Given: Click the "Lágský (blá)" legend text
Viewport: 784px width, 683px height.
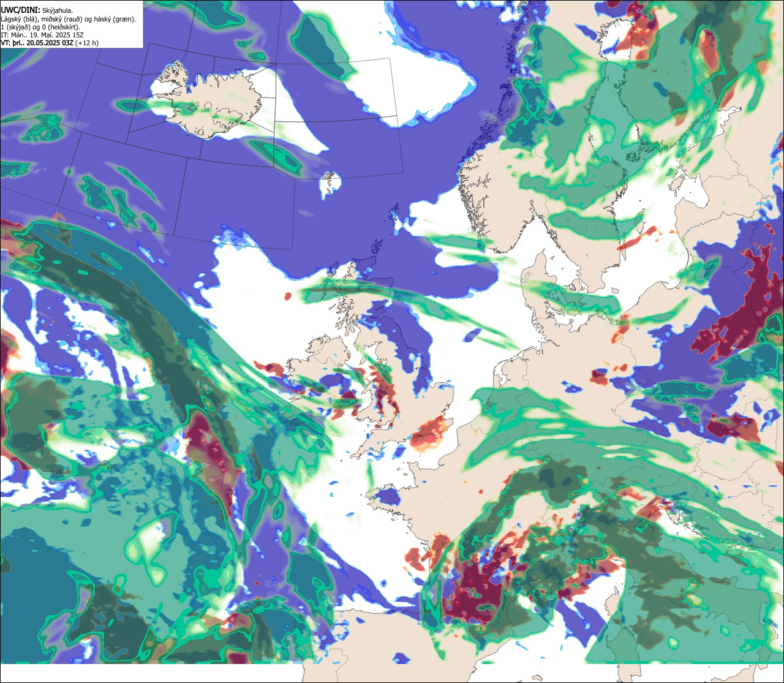Looking at the screenshot, I should click(18, 19).
